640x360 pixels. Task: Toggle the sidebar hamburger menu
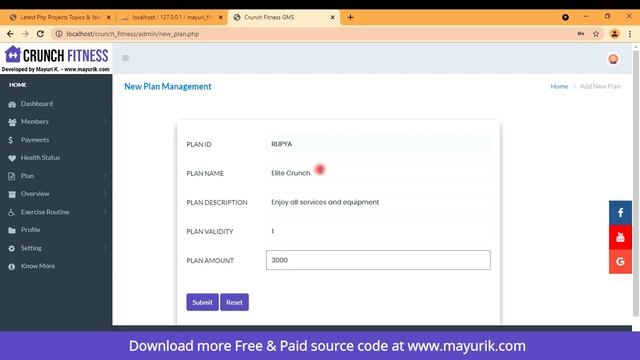point(126,58)
